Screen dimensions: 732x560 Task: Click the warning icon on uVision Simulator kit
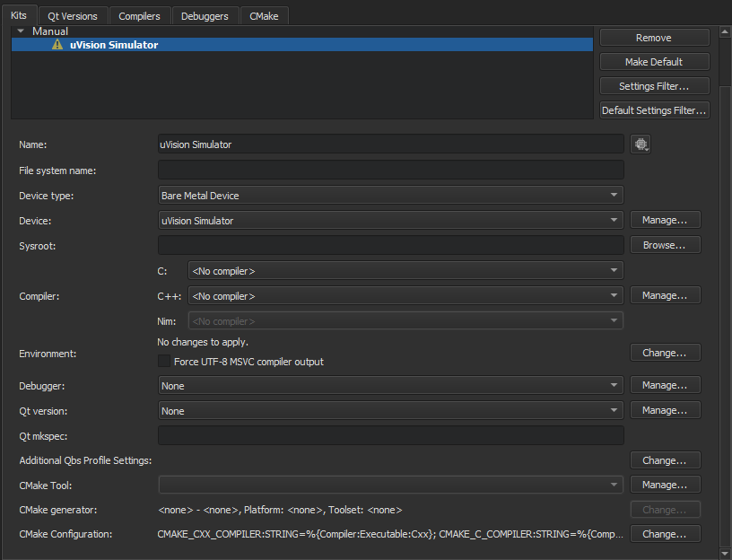pyautogui.click(x=57, y=43)
